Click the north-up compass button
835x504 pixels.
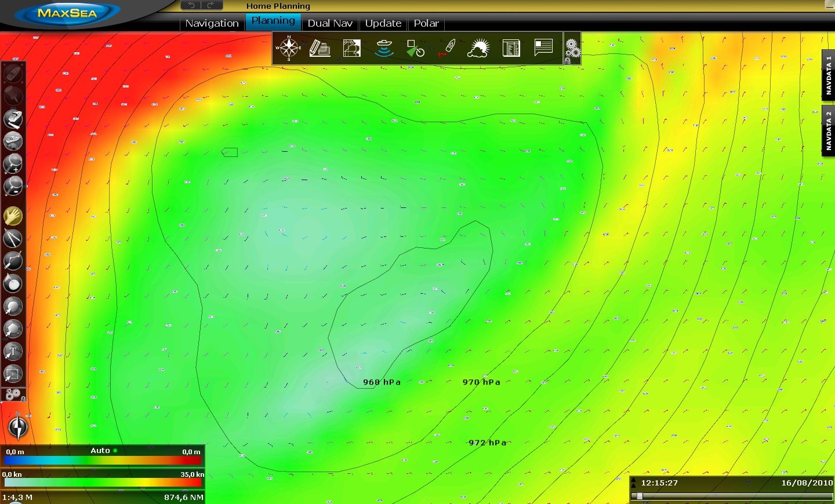click(x=18, y=426)
